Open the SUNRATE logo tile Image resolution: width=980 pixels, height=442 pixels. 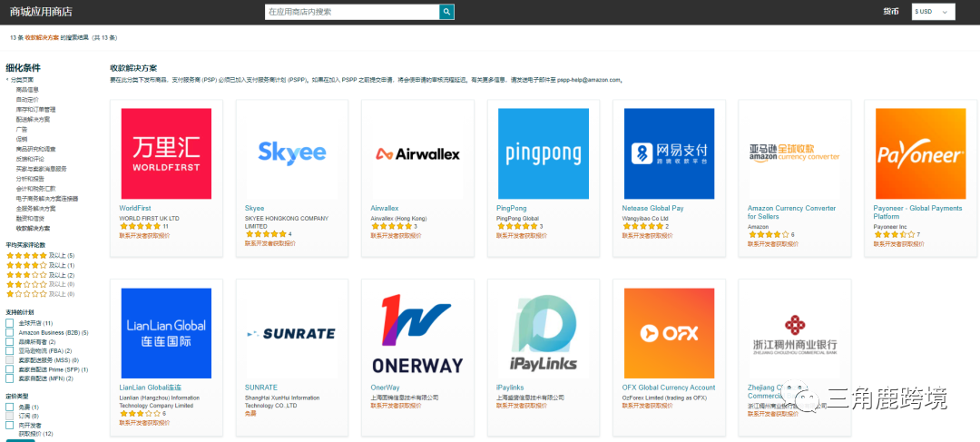coord(292,333)
